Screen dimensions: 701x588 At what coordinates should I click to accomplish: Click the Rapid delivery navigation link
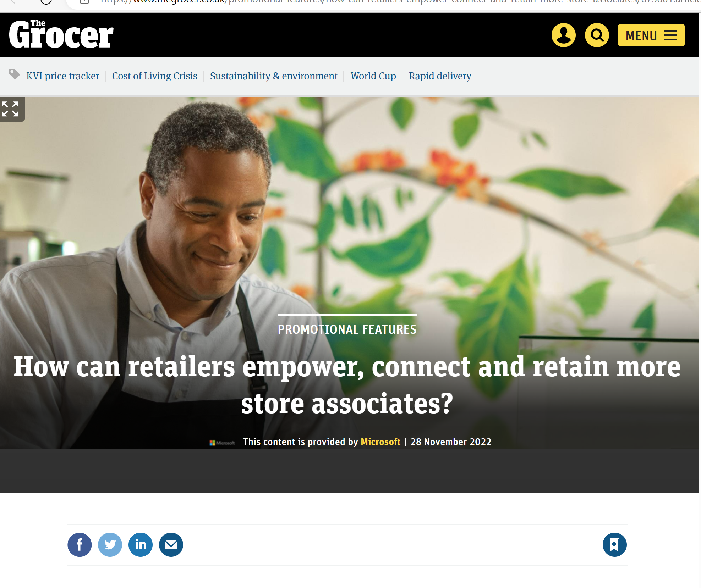click(x=439, y=76)
